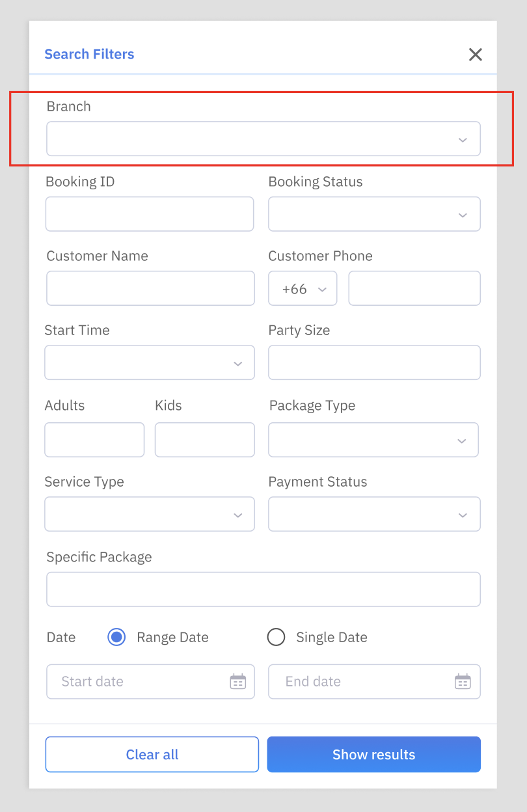
Task: Click the End date calendar icon
Action: click(x=463, y=681)
